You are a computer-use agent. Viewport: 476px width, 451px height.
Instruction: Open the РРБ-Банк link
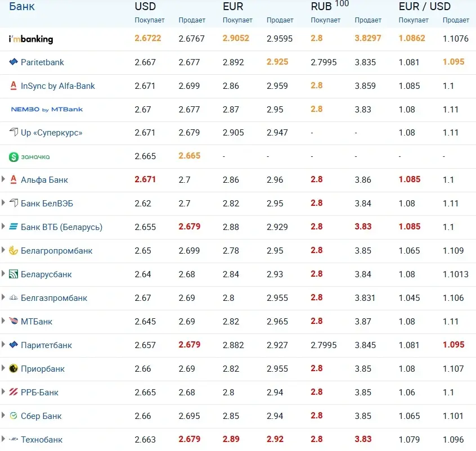point(39,393)
